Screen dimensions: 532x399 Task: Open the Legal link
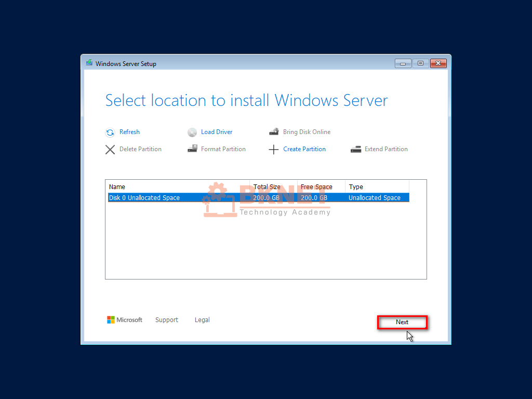[202, 320]
